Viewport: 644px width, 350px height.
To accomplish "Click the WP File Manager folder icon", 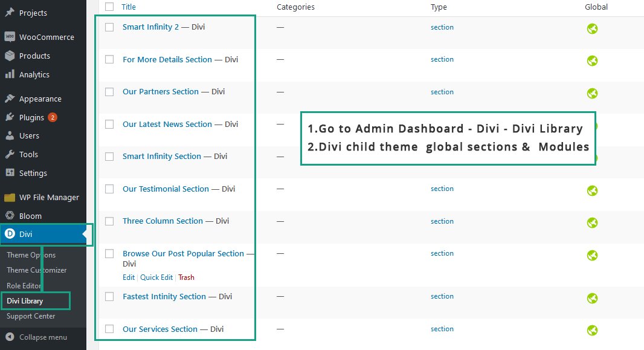I will (10, 197).
